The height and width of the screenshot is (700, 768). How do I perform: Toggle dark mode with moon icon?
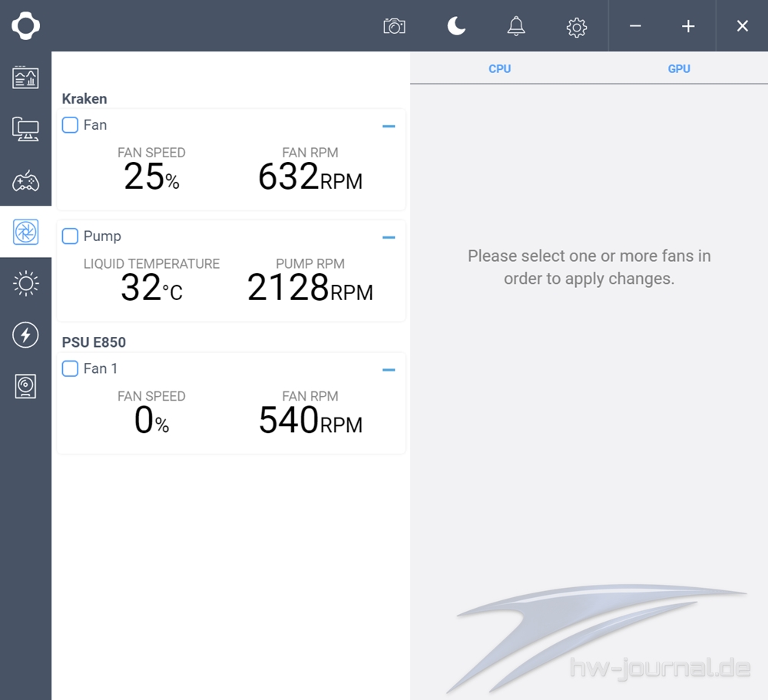[x=456, y=26]
